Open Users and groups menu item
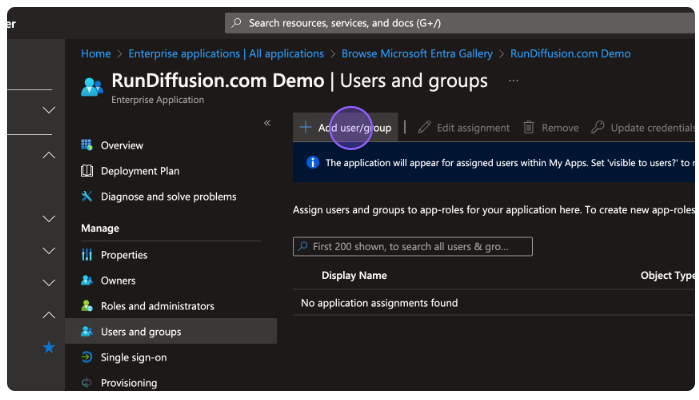The height and width of the screenshot is (400, 699). tap(141, 332)
